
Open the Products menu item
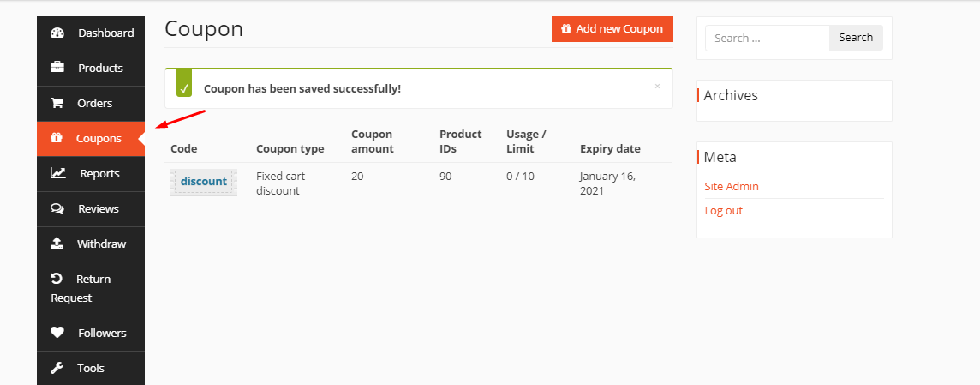coord(100,68)
